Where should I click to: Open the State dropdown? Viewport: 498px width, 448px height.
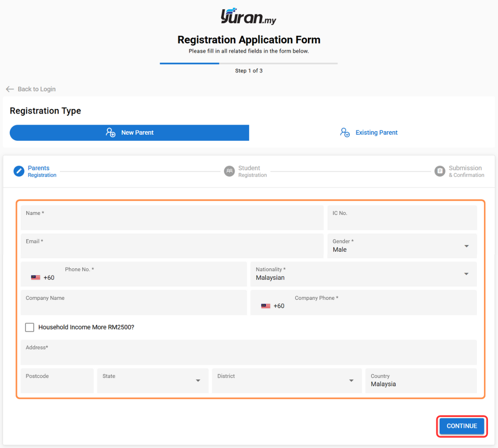(x=198, y=381)
